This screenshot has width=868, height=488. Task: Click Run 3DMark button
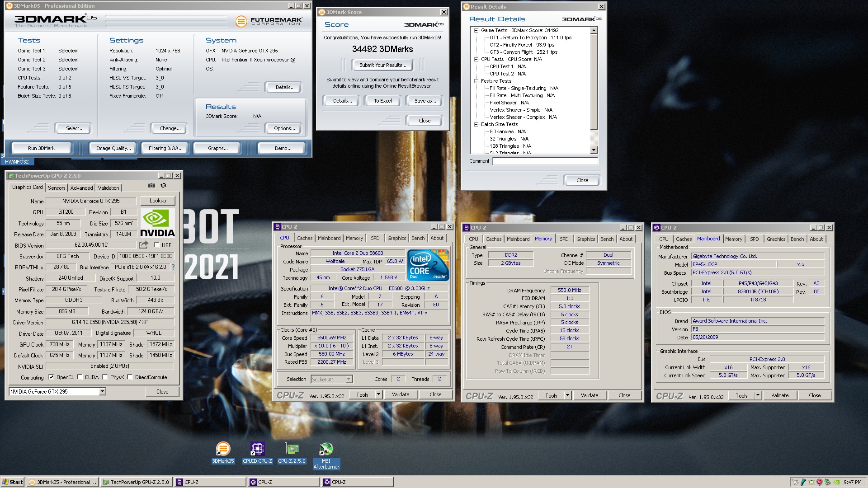tap(41, 148)
